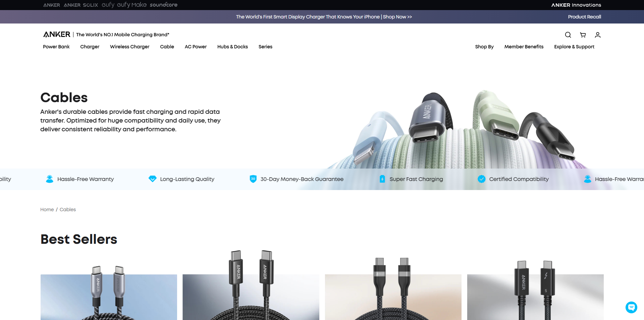Viewport: 644px width, 320px height.
Task: Expand the Wireless Charger menu
Action: pos(130,47)
